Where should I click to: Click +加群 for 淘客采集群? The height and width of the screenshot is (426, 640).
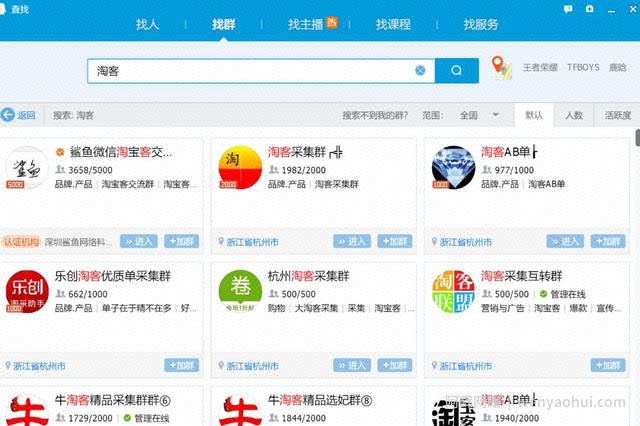pos(395,242)
